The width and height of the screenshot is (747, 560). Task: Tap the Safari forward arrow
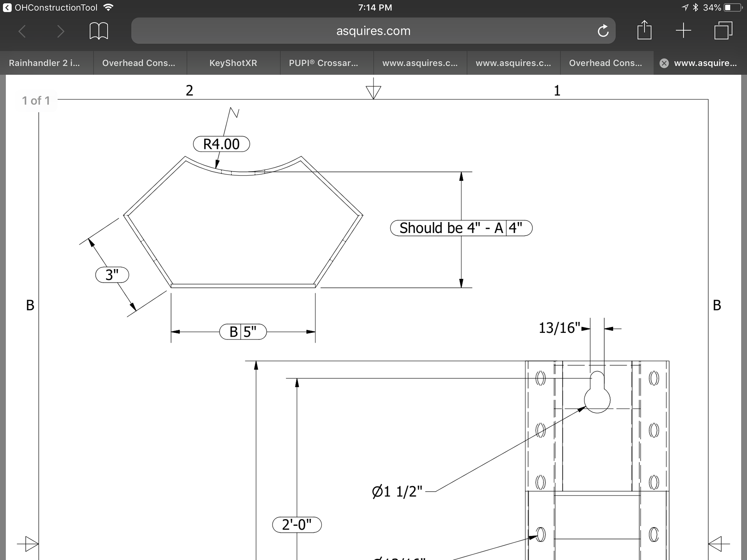[x=60, y=31]
